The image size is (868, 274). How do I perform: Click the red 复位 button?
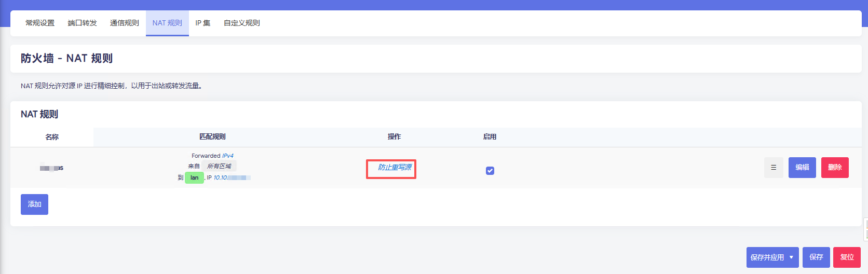point(847,257)
